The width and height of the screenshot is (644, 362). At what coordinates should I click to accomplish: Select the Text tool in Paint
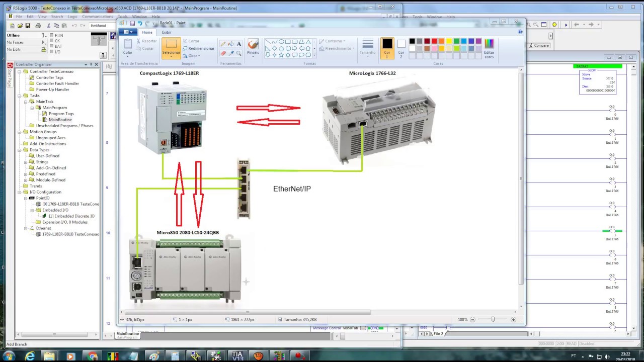click(x=239, y=44)
